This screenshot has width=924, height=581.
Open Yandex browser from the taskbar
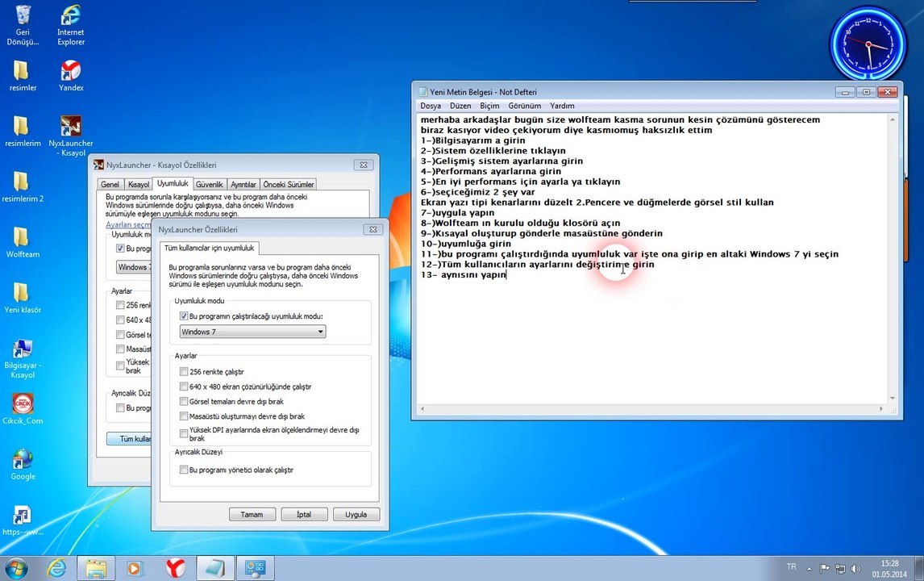pyautogui.click(x=174, y=568)
